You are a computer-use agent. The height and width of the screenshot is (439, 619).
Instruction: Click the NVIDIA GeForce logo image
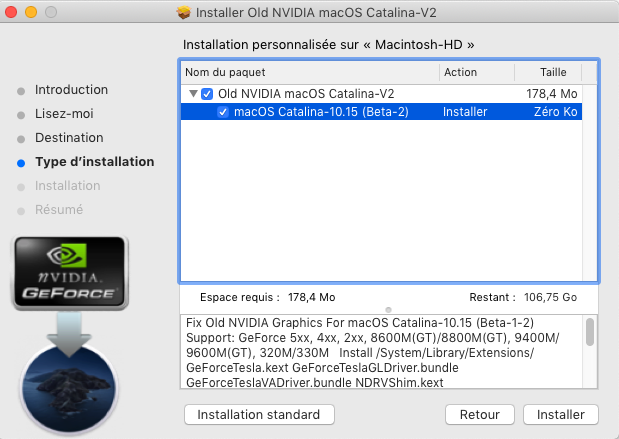70,272
